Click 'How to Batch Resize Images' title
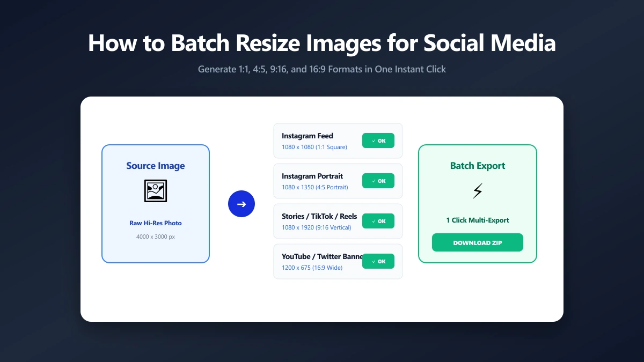This screenshot has height=362, width=644. coord(322,43)
